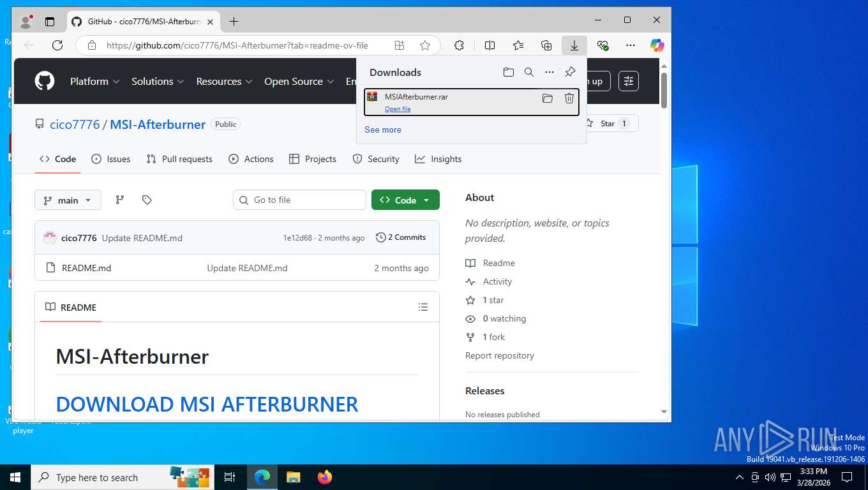The image size is (868, 490).
Task: Click commit hash 1e12d68
Action: tap(297, 238)
